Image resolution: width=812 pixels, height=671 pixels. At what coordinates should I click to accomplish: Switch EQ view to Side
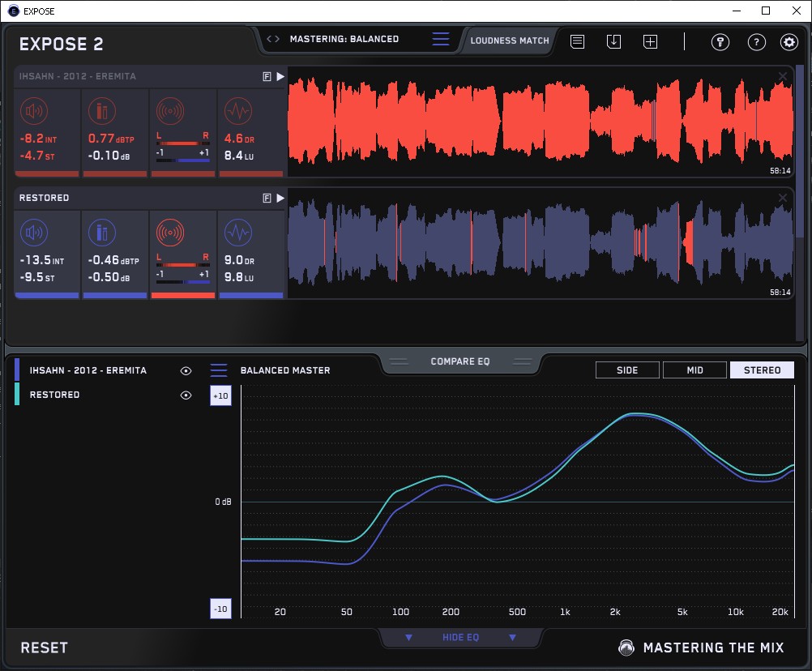627,370
